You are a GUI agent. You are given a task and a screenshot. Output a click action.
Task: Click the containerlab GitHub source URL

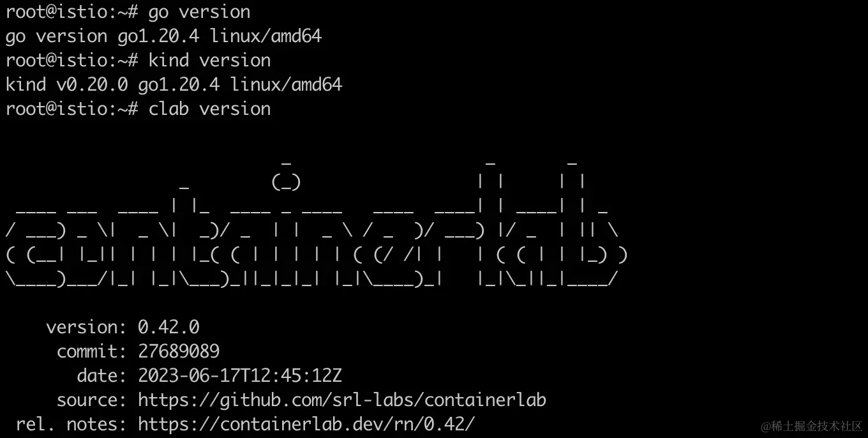click(342, 400)
